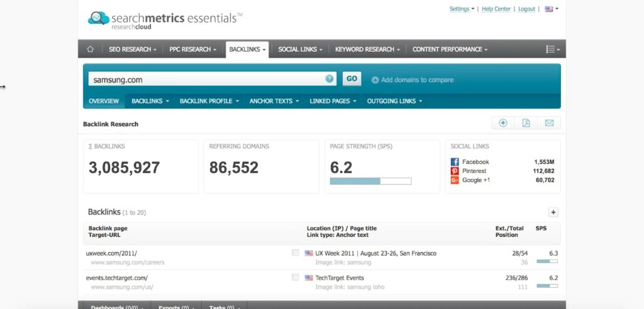Click the US flag in UX Week row
Image resolution: width=644 pixels, height=309 pixels.
[x=309, y=254]
